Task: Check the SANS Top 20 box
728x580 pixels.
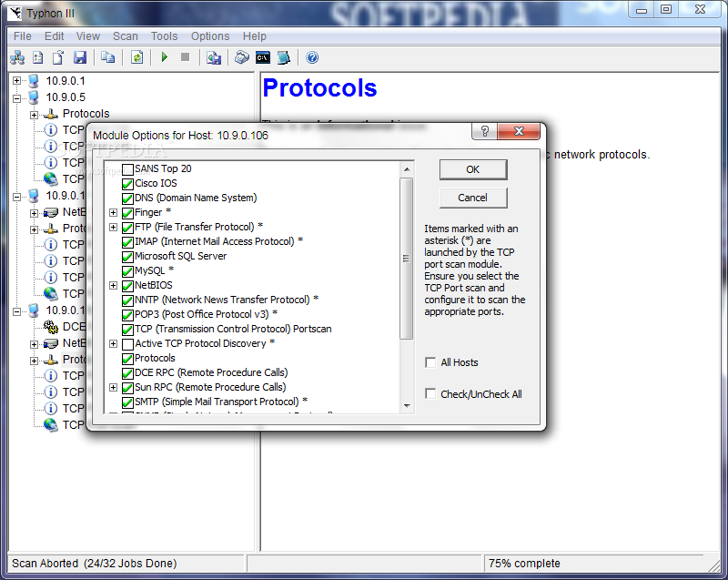Action: point(127,169)
